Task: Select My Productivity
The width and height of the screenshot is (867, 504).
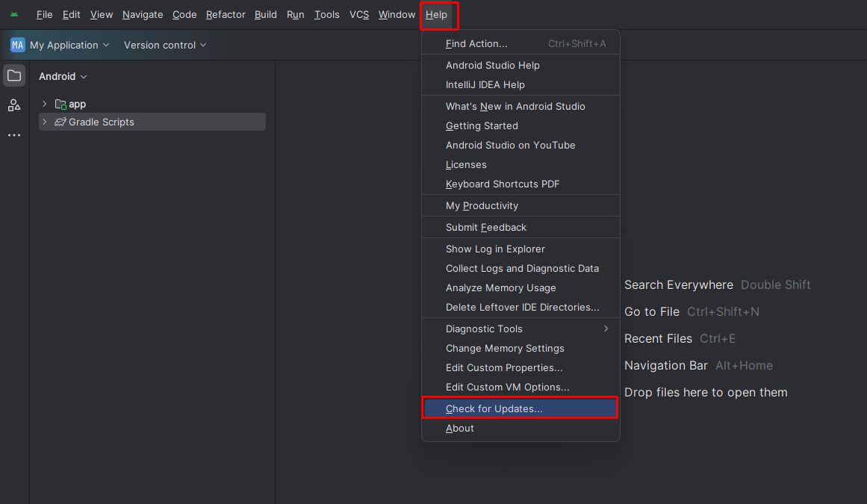Action: [x=520, y=205]
